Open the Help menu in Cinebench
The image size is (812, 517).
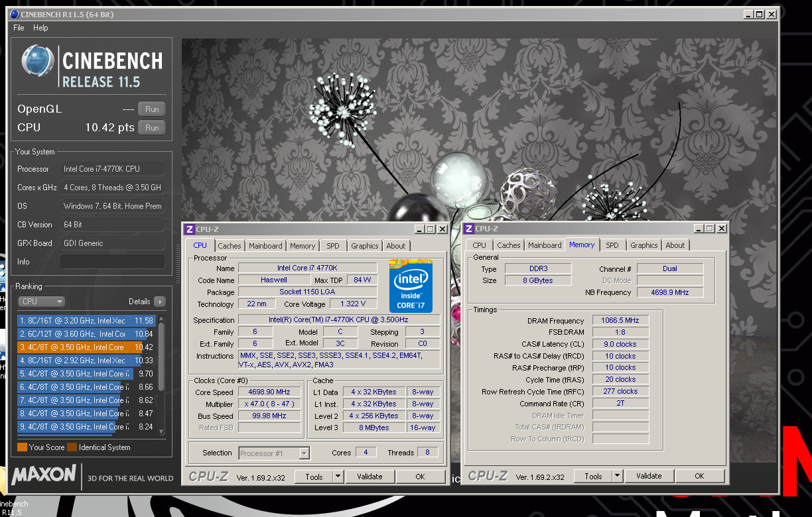pos(40,28)
